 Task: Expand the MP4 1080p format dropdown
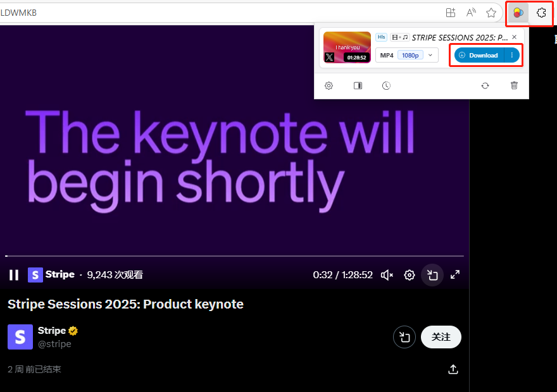point(407,56)
